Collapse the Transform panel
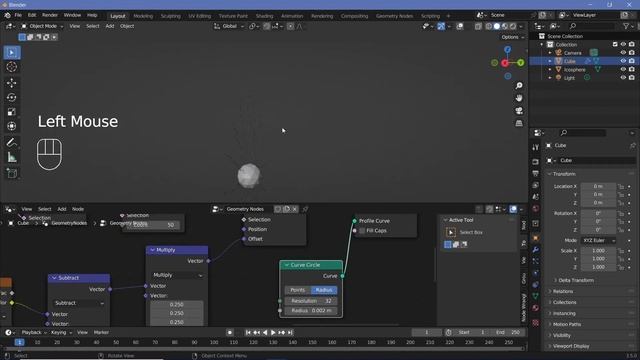The image size is (640, 360). click(x=564, y=174)
